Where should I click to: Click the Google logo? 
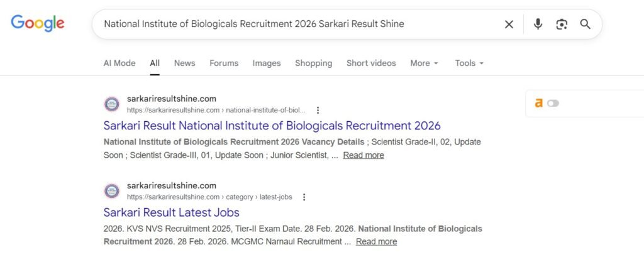[x=38, y=24]
